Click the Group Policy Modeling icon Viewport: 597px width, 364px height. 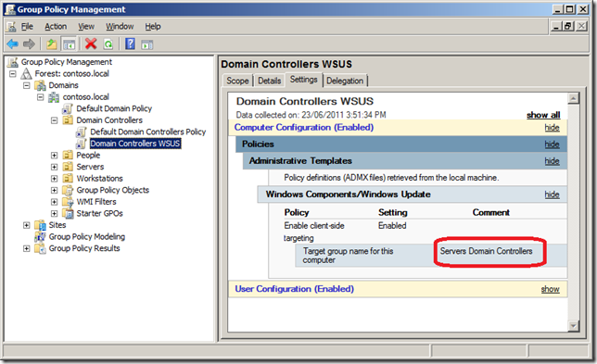[x=40, y=237]
